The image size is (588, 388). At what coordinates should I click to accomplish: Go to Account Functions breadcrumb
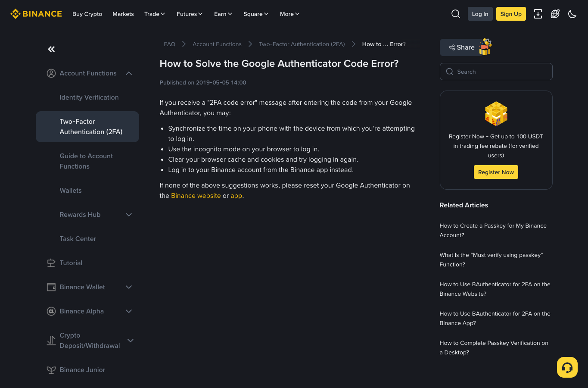(x=217, y=44)
